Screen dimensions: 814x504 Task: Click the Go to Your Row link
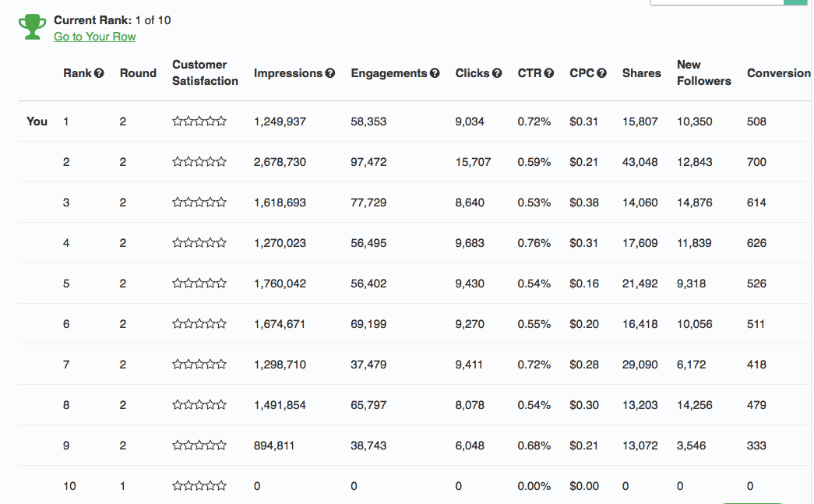click(94, 37)
